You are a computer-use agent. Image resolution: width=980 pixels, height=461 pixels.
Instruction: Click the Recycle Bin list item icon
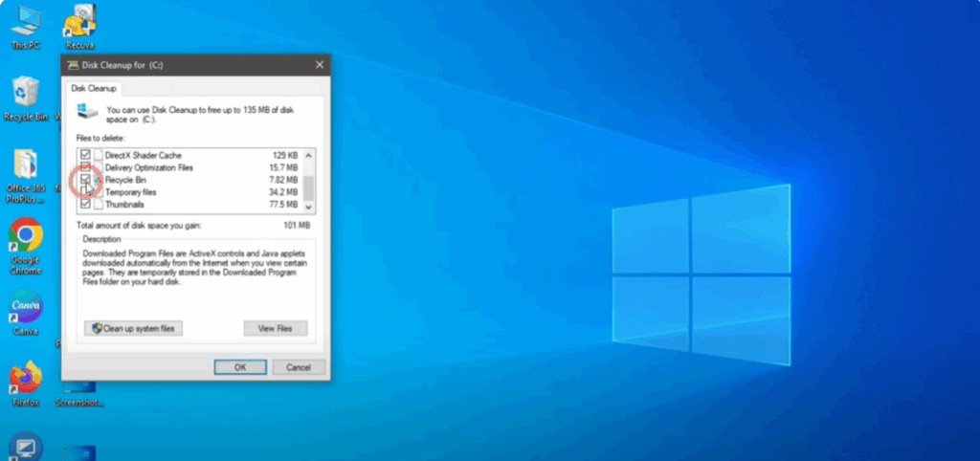(99, 180)
